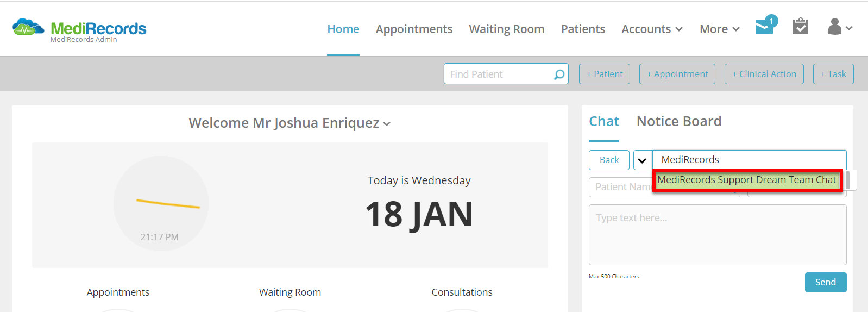
Task: Open the user profile icon
Action: pyautogui.click(x=840, y=27)
